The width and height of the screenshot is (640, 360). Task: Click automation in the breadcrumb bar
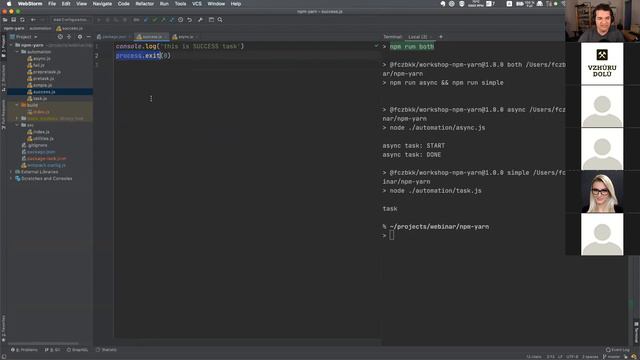tap(40, 28)
